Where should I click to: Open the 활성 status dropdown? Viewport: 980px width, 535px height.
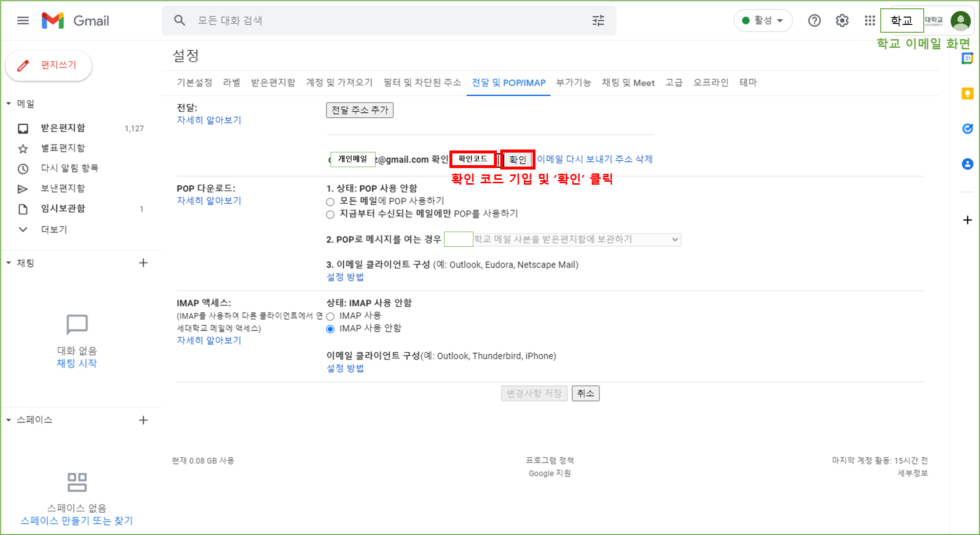[763, 21]
